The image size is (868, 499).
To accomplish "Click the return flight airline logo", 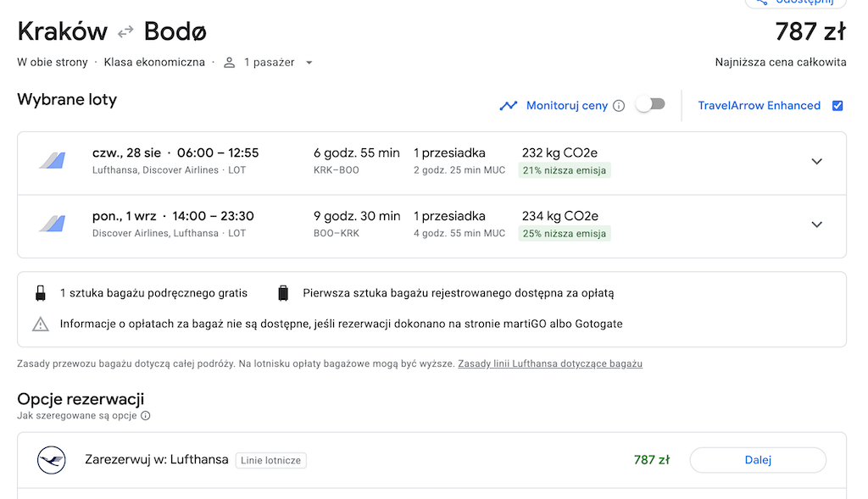I will pyautogui.click(x=52, y=224).
